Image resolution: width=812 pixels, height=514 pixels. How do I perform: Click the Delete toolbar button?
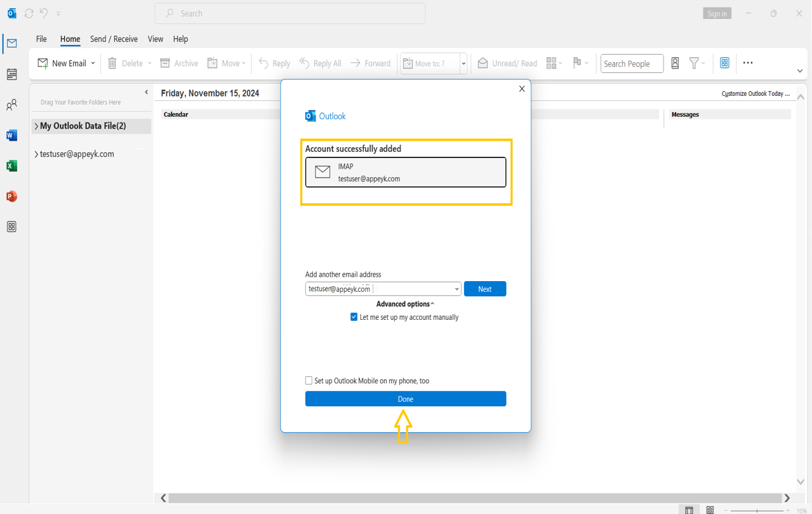point(125,63)
